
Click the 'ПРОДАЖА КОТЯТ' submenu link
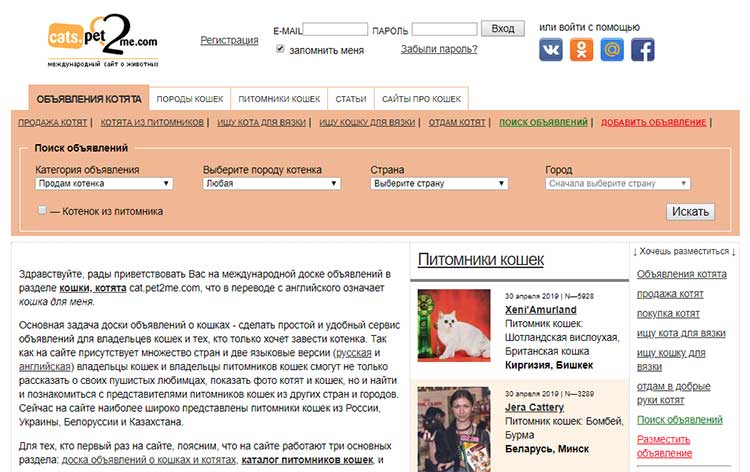pos(53,122)
